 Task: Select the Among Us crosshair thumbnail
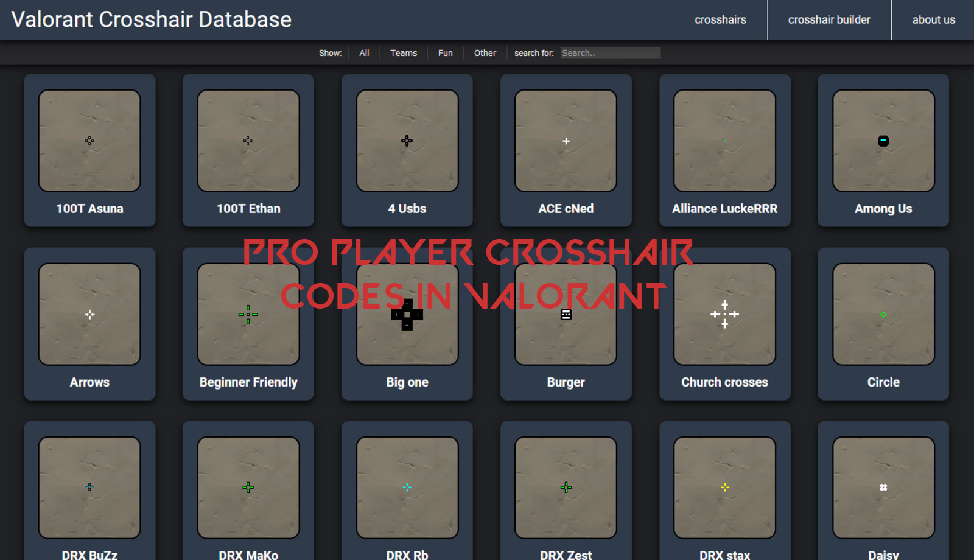[x=883, y=141]
